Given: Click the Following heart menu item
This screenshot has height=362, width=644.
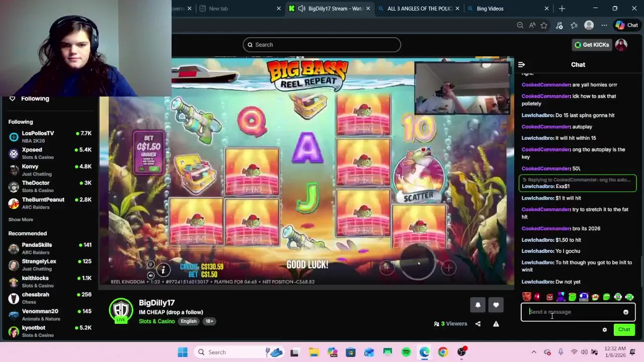Looking at the screenshot, I should [x=29, y=99].
